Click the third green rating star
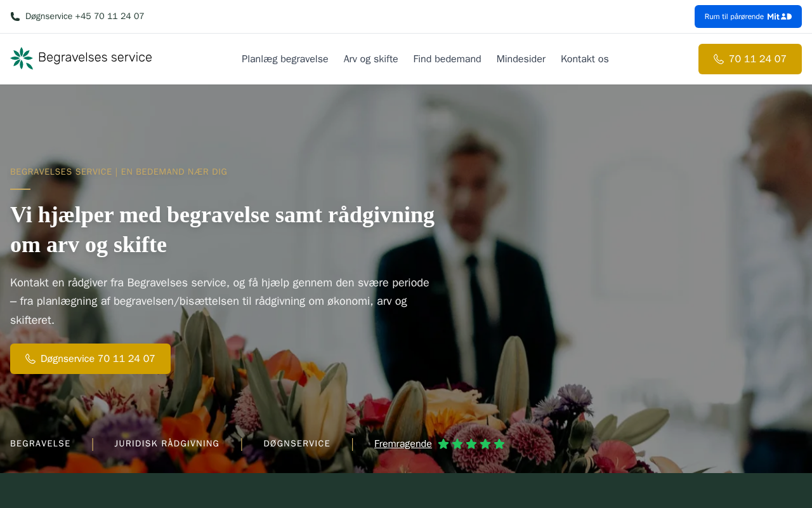Image resolution: width=812 pixels, height=508 pixels. [x=471, y=444]
